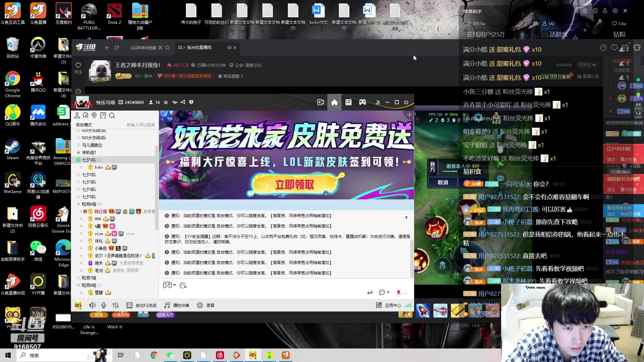Image resolution: width=644 pixels, height=362 pixels.
Task: Click search magnifier above channel tree
Action: tap(112, 116)
